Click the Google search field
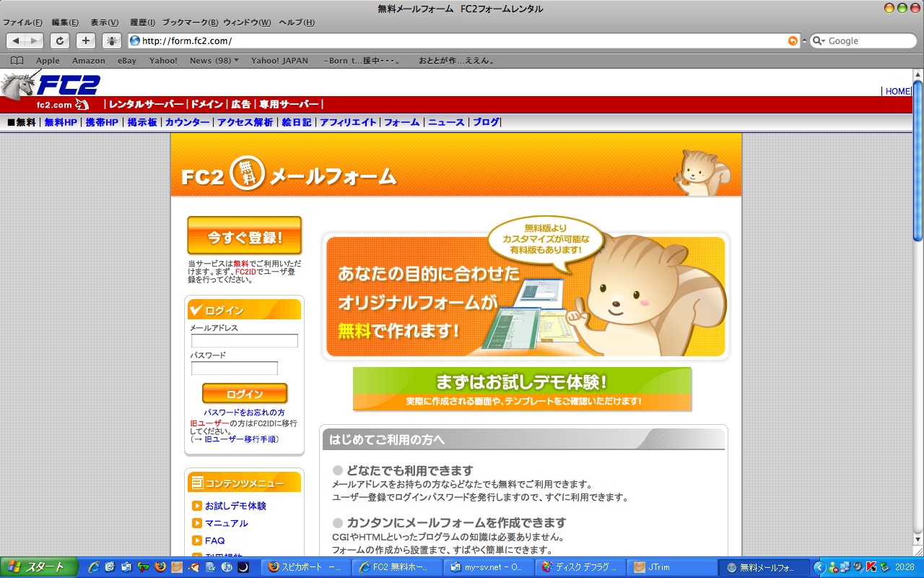924x578 pixels. [x=862, y=41]
